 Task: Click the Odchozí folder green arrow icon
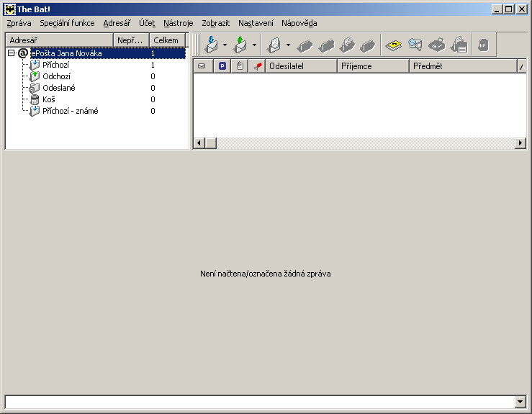(35, 76)
